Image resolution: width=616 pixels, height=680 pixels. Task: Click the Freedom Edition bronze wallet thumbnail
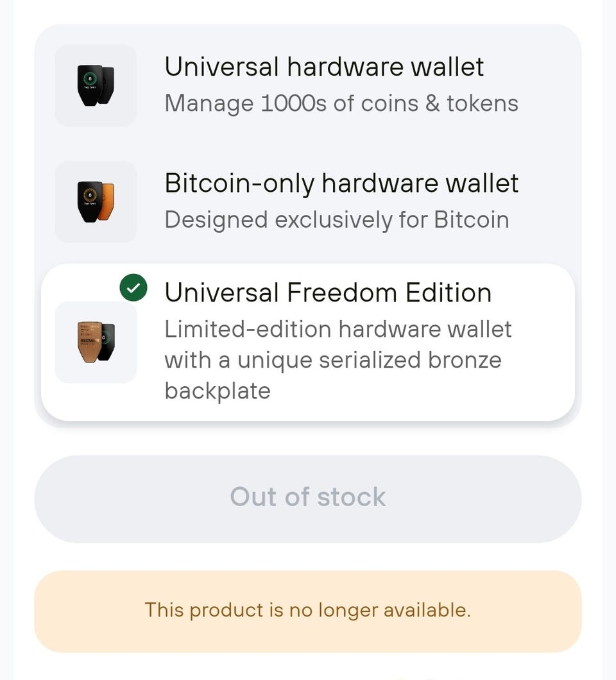96,342
